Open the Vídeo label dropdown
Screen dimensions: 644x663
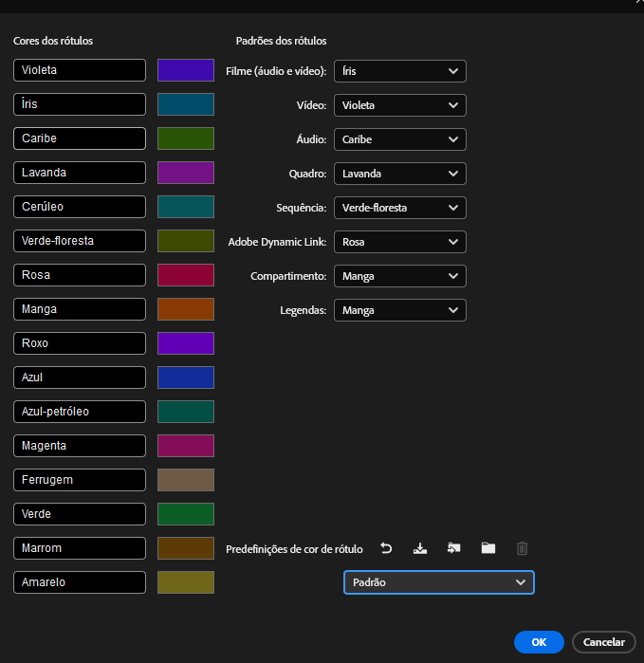[400, 105]
